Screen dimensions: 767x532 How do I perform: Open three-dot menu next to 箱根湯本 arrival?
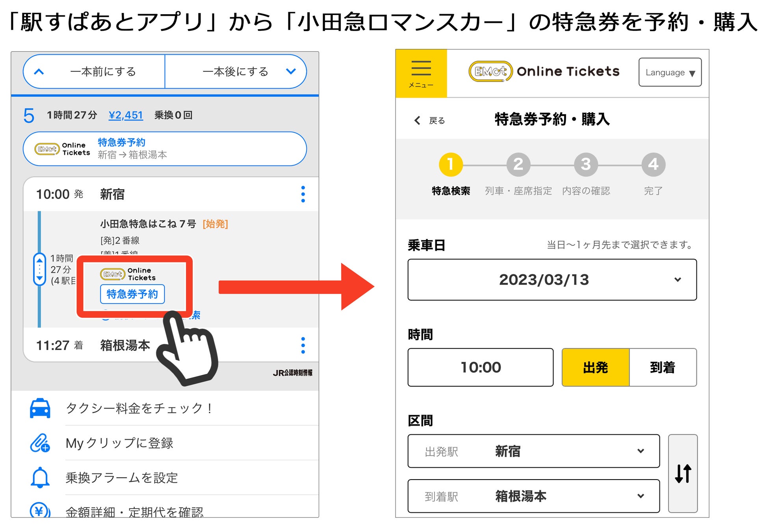[303, 345]
